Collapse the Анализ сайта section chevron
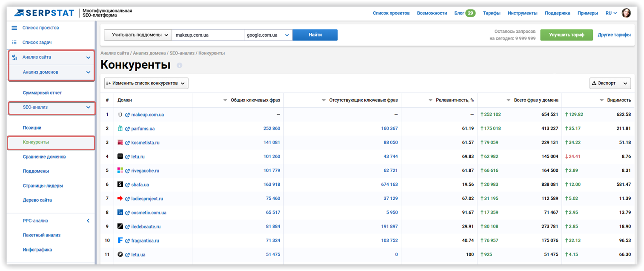 [88, 58]
